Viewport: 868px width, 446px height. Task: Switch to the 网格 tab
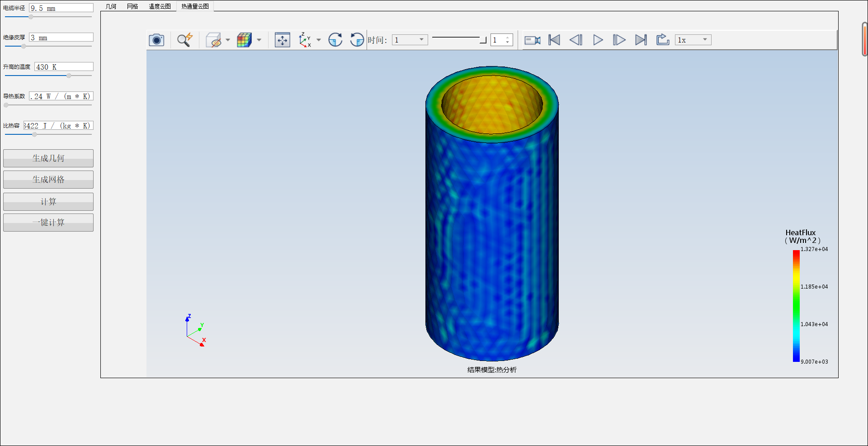coord(132,6)
